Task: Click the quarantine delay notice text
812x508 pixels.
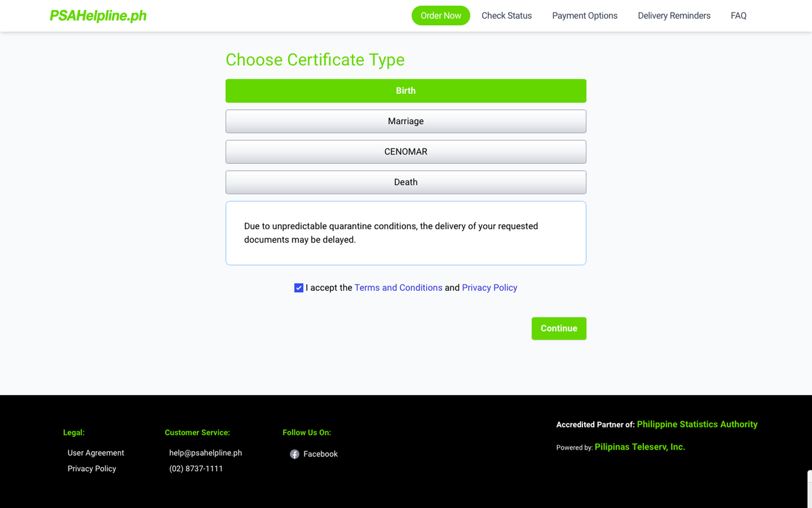Action: (391, 233)
